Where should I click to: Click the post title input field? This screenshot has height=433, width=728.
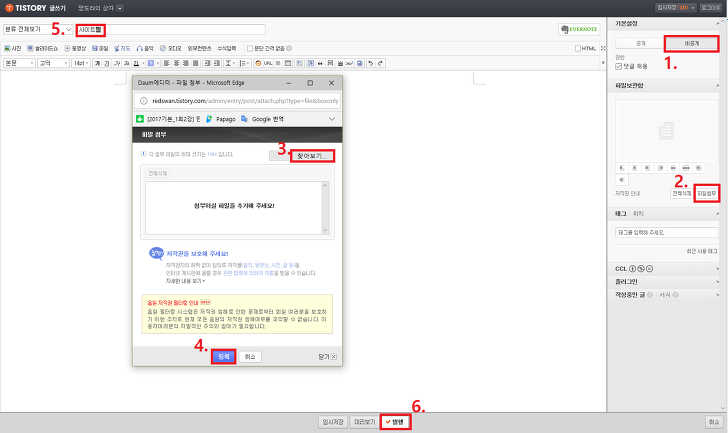coord(171,29)
